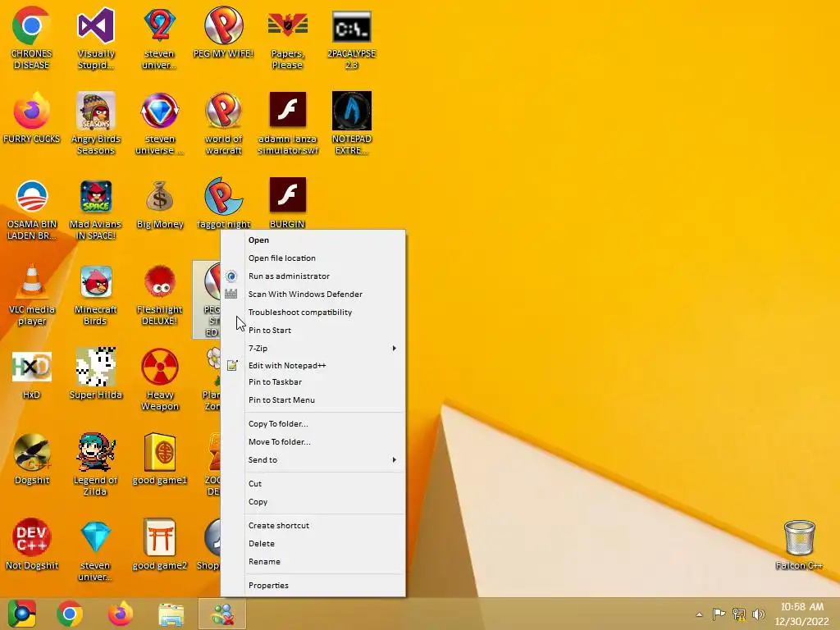
Task: Expand the Send to submenu
Action: click(313, 459)
